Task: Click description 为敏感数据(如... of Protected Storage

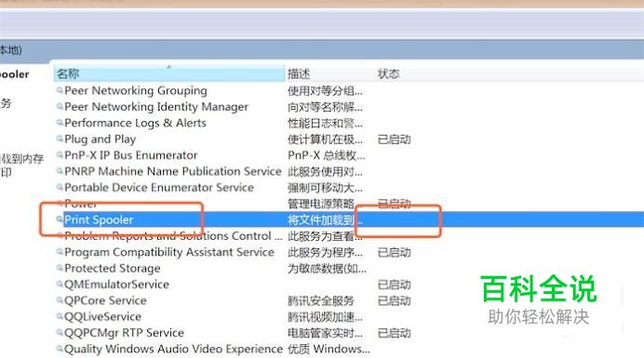Action: pyautogui.click(x=327, y=269)
